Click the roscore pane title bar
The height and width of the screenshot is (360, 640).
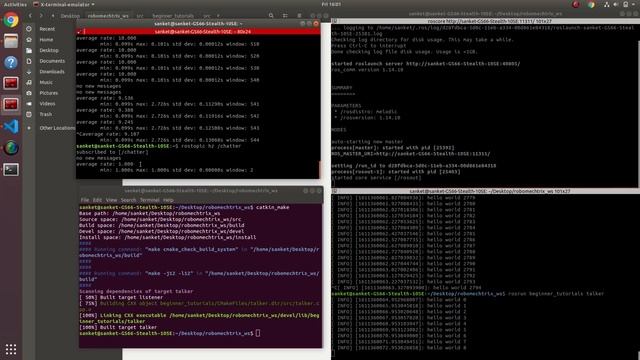tap(485, 21)
